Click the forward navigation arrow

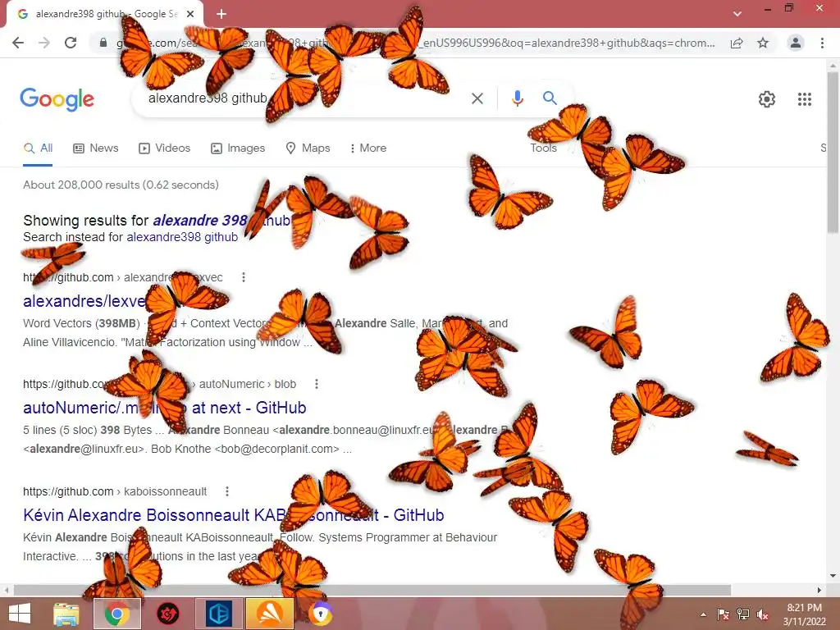[44, 43]
